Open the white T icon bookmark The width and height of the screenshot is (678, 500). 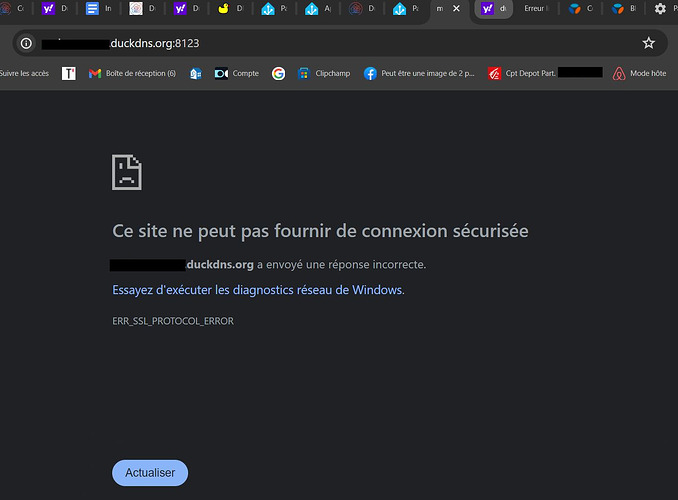pos(69,74)
